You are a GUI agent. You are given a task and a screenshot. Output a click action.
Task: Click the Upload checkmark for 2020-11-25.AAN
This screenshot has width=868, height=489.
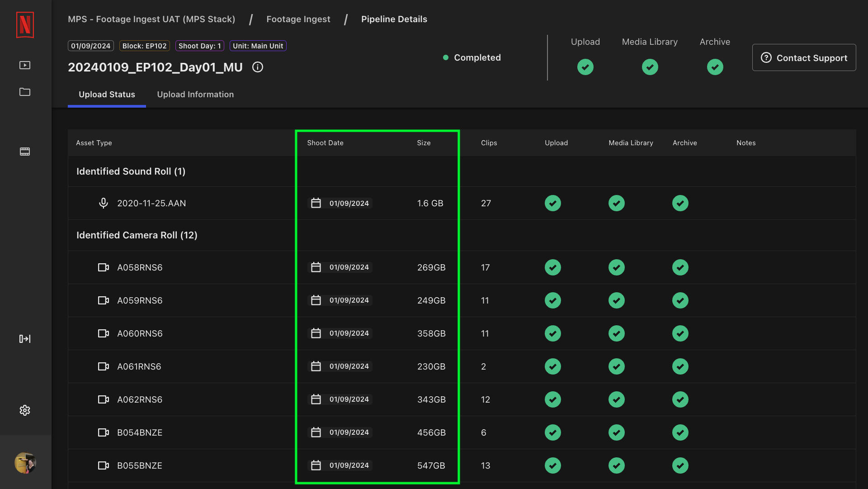point(553,203)
